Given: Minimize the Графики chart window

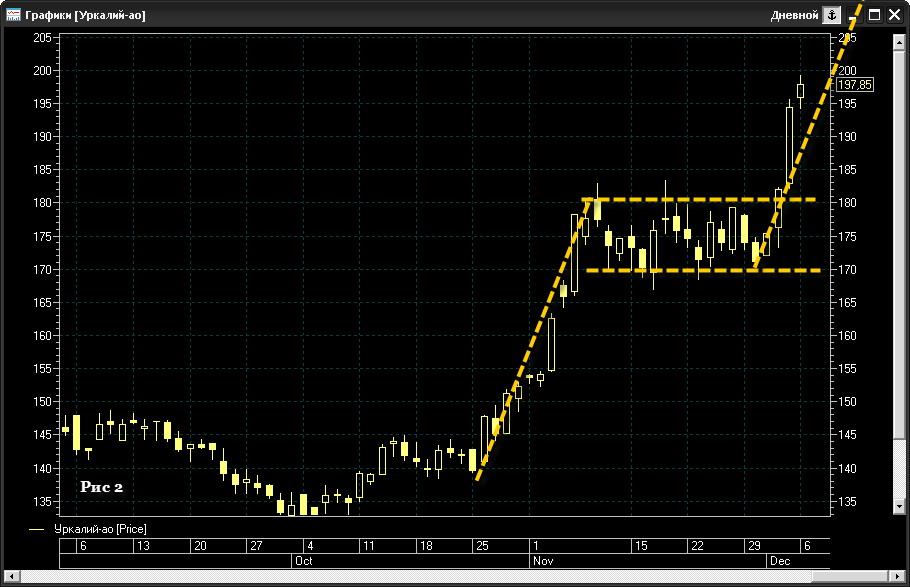Looking at the screenshot, I should (854, 15).
